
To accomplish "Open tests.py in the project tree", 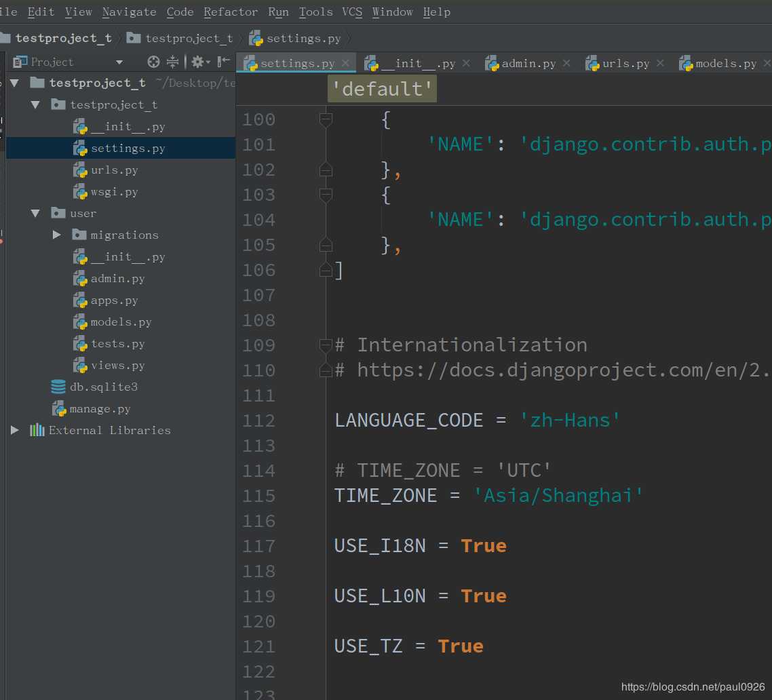I will (x=117, y=344).
